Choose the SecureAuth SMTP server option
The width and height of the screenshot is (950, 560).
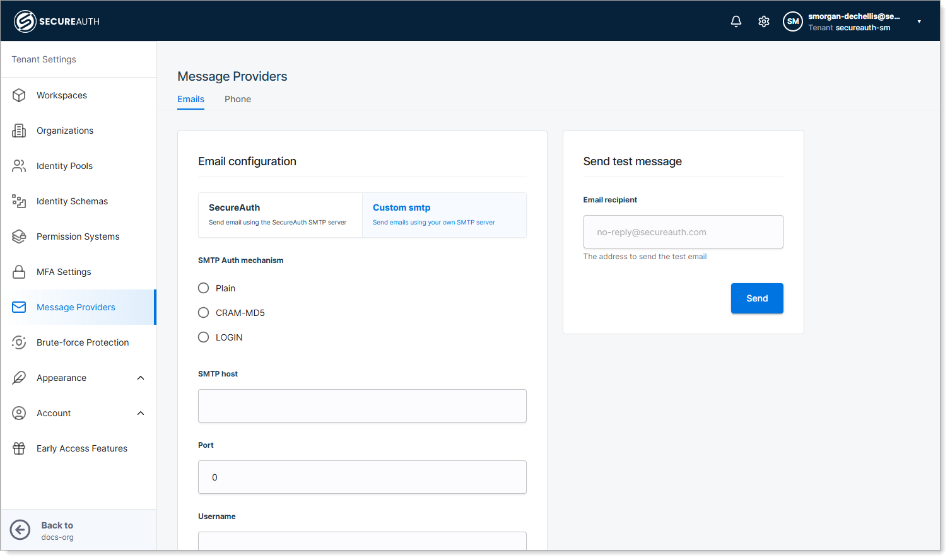click(x=280, y=215)
